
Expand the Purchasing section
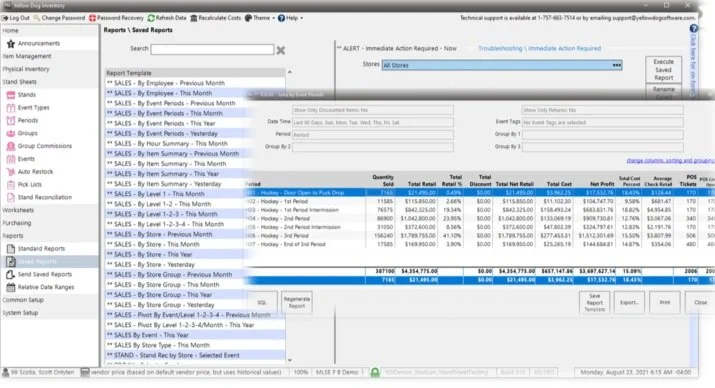click(x=17, y=223)
